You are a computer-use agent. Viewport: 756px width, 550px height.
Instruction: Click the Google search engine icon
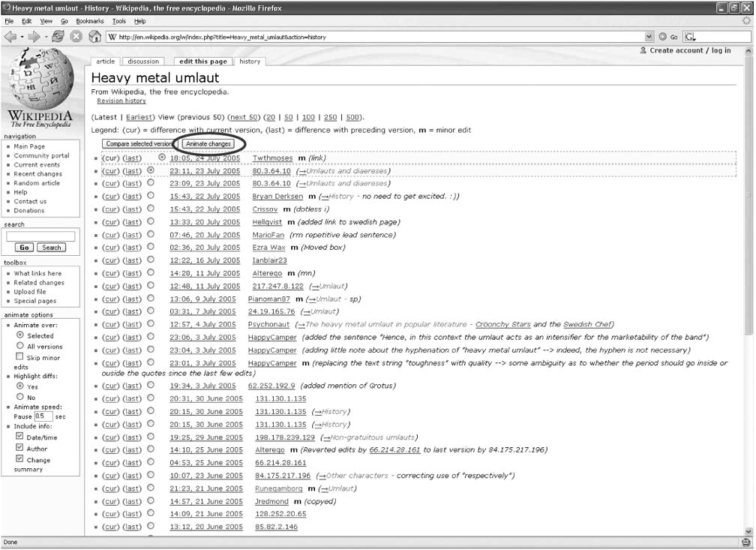(690, 36)
